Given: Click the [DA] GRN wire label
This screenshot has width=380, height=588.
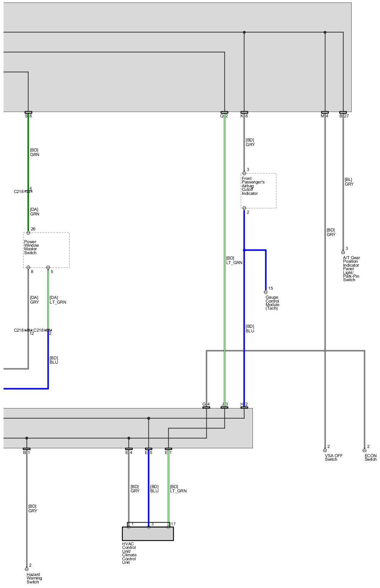Looking at the screenshot, I should tap(34, 212).
